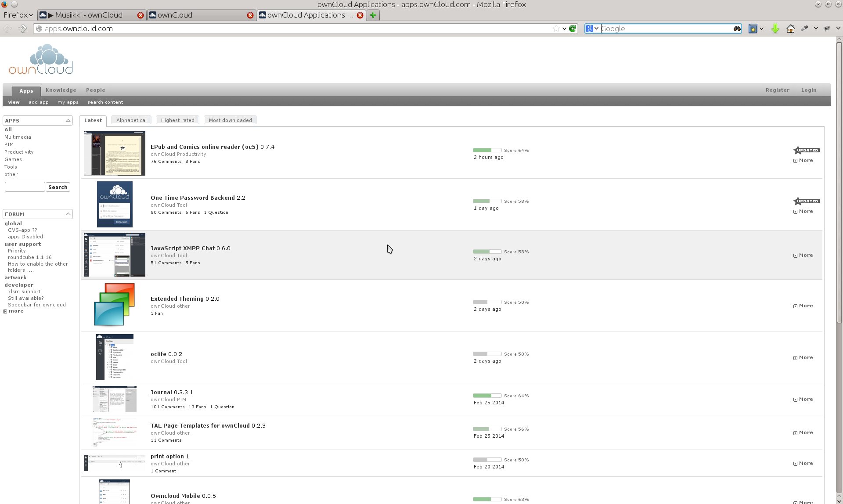This screenshot has height=504, width=843.
Task: Open new tab with green plus
Action: (x=373, y=15)
